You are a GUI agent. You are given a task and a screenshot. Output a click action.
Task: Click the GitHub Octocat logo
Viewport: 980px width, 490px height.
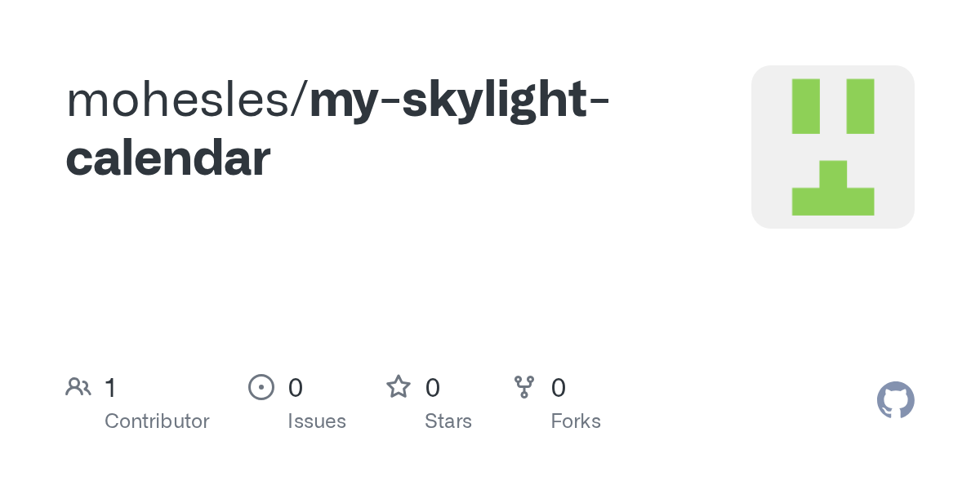895,400
